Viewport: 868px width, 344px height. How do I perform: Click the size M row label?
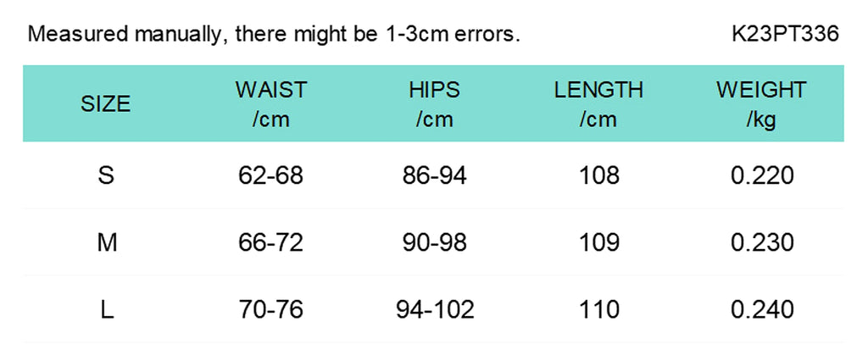(107, 243)
